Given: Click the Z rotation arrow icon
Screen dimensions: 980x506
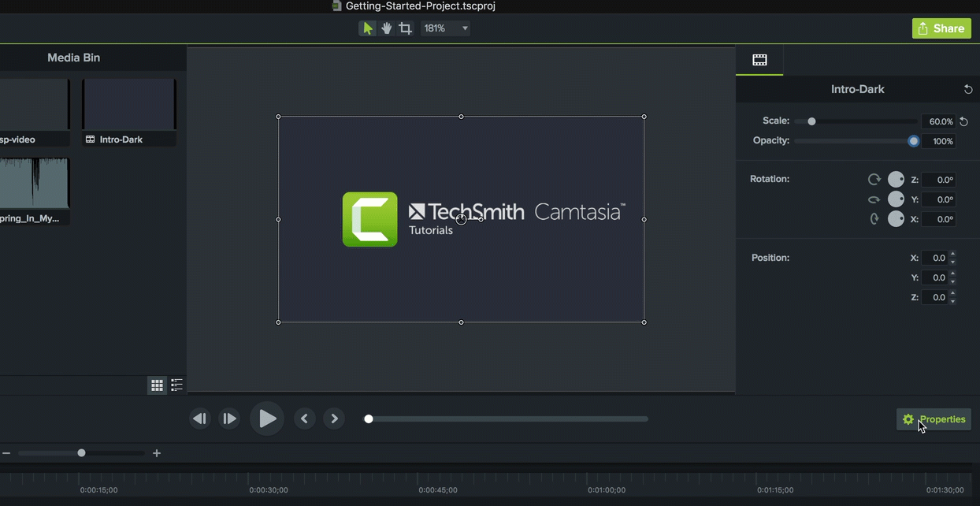Looking at the screenshot, I should click(874, 180).
